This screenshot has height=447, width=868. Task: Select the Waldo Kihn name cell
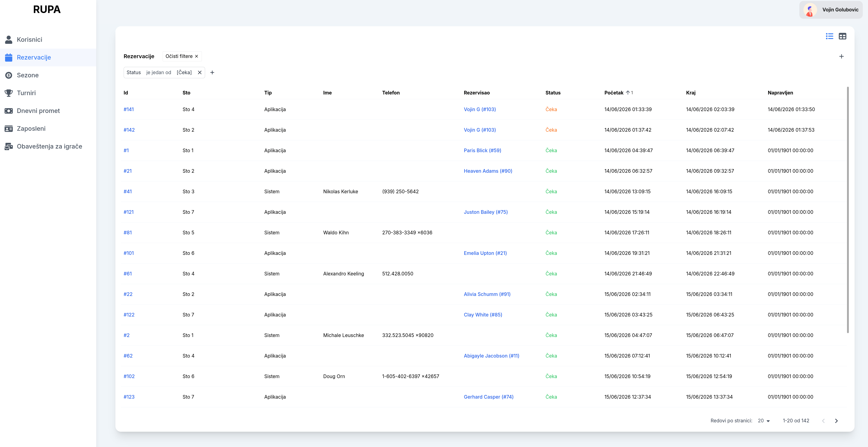click(336, 233)
